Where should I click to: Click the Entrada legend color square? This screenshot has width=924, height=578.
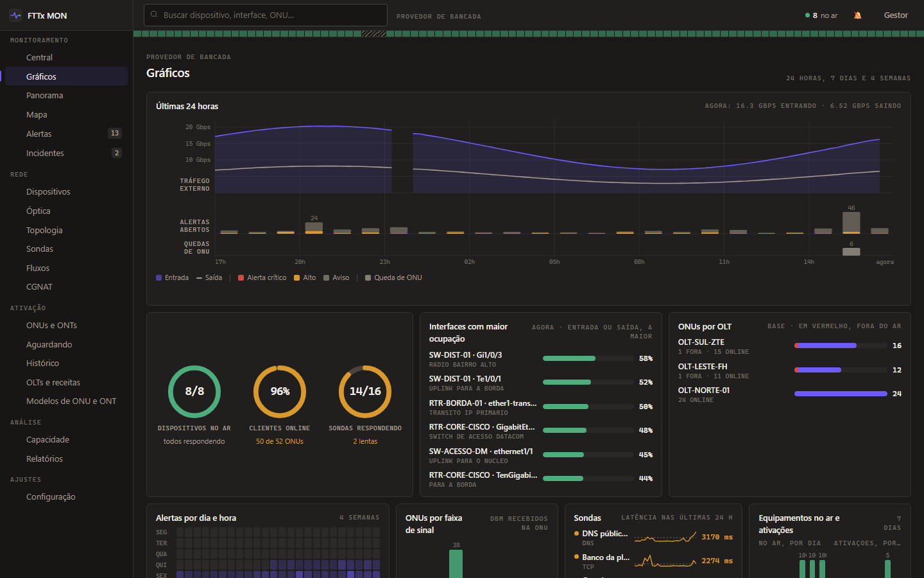[x=158, y=278]
